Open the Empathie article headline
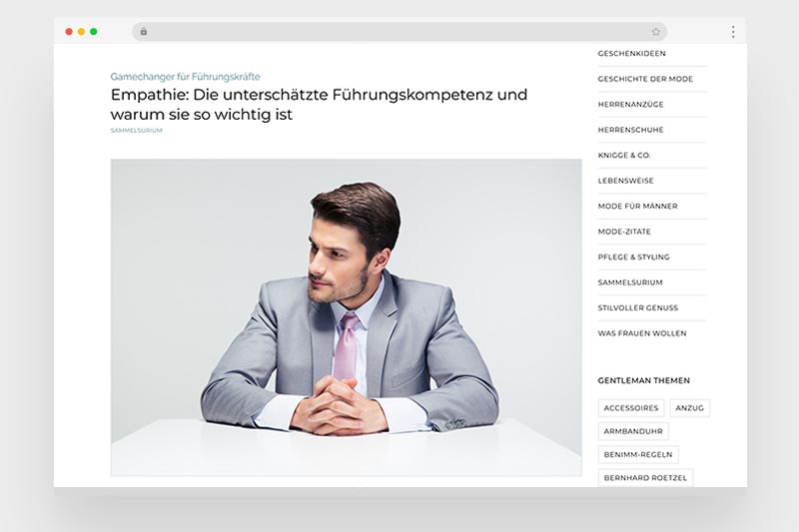This screenshot has width=799, height=532. [319, 105]
